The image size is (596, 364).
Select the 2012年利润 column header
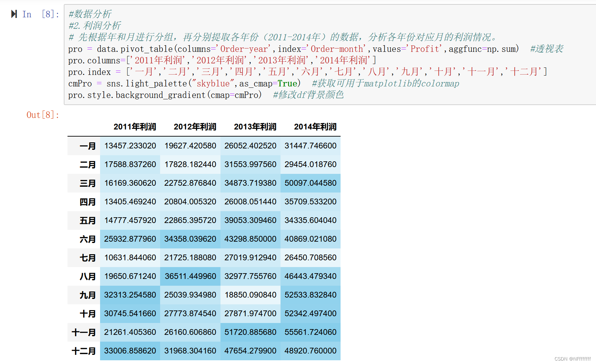click(x=195, y=127)
